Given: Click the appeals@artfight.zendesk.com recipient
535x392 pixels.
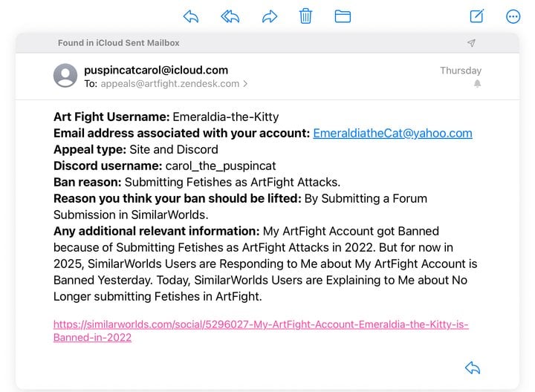Looking at the screenshot, I should click(170, 83).
